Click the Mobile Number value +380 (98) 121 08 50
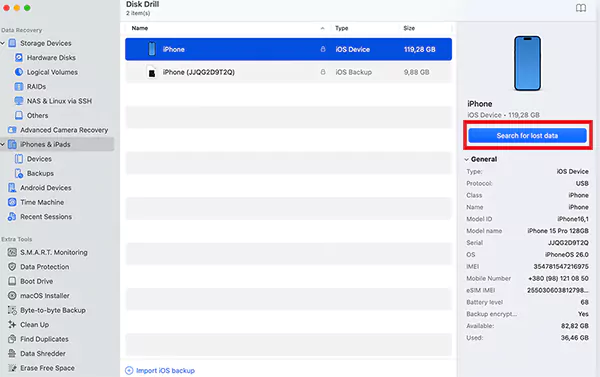Viewport: 600px width, 377px height. pyautogui.click(x=558, y=278)
